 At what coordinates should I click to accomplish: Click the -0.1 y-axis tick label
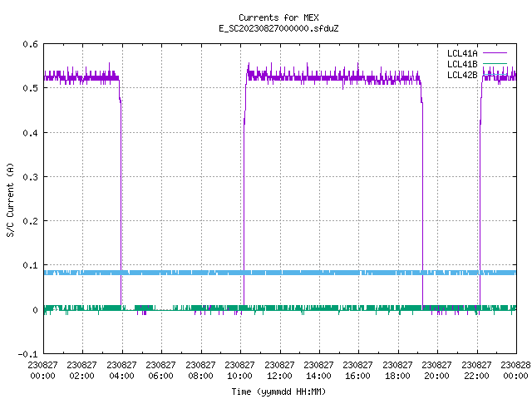point(27,354)
